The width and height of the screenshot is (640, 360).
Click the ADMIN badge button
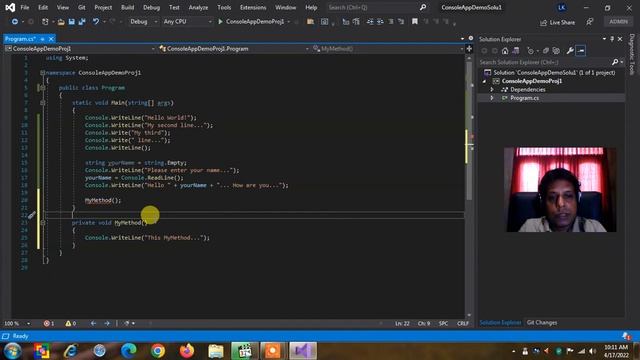618,22
